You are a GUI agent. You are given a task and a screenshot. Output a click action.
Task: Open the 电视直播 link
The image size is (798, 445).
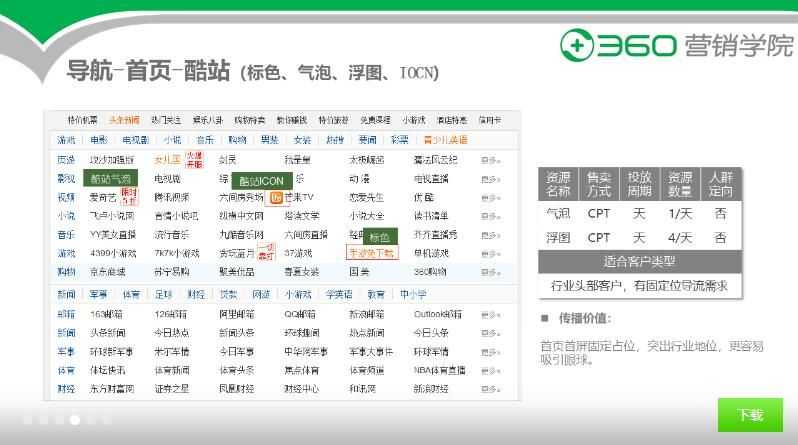431,179
